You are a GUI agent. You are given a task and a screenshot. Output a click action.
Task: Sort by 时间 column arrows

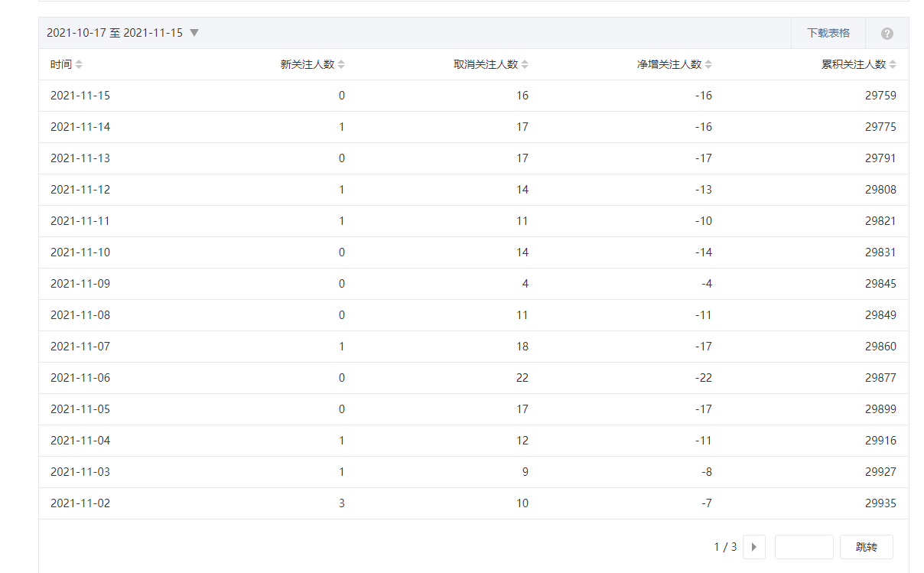click(x=79, y=65)
